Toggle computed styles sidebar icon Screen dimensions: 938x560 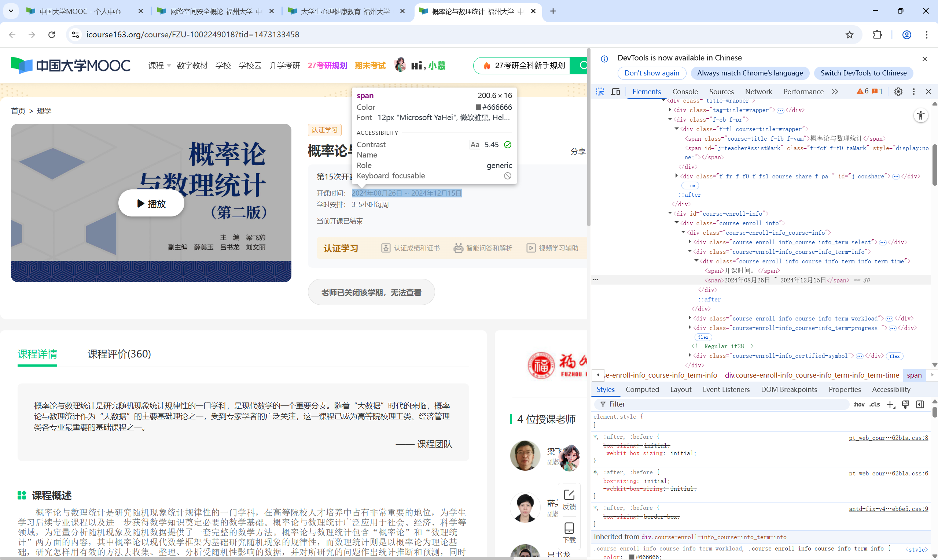[920, 404]
